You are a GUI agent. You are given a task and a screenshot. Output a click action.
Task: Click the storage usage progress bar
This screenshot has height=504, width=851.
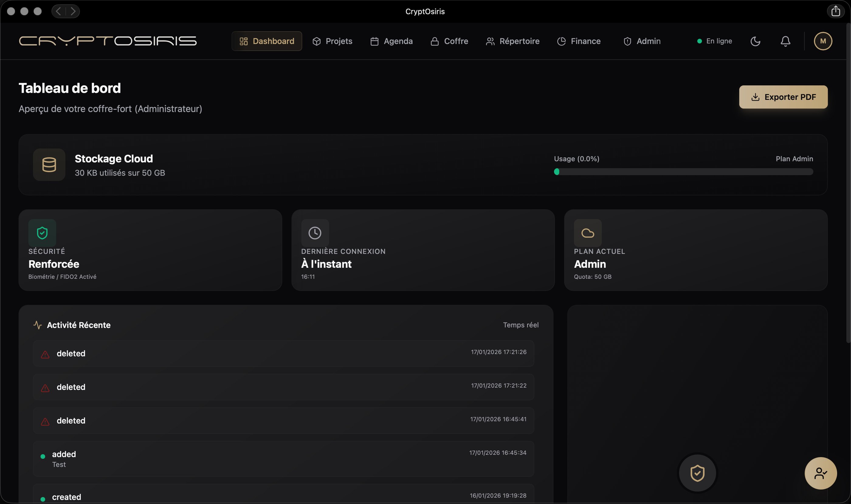click(x=683, y=172)
